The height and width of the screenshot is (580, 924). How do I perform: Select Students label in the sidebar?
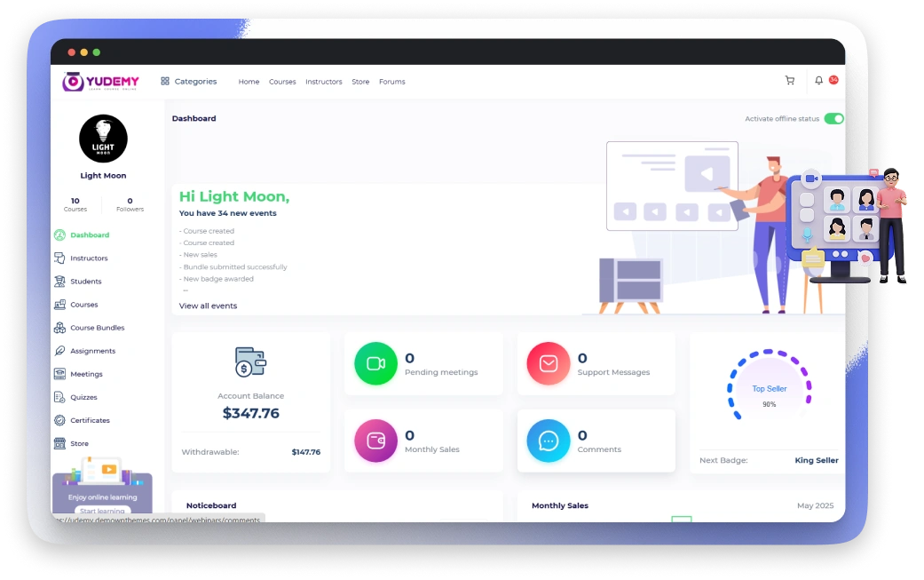coord(86,282)
